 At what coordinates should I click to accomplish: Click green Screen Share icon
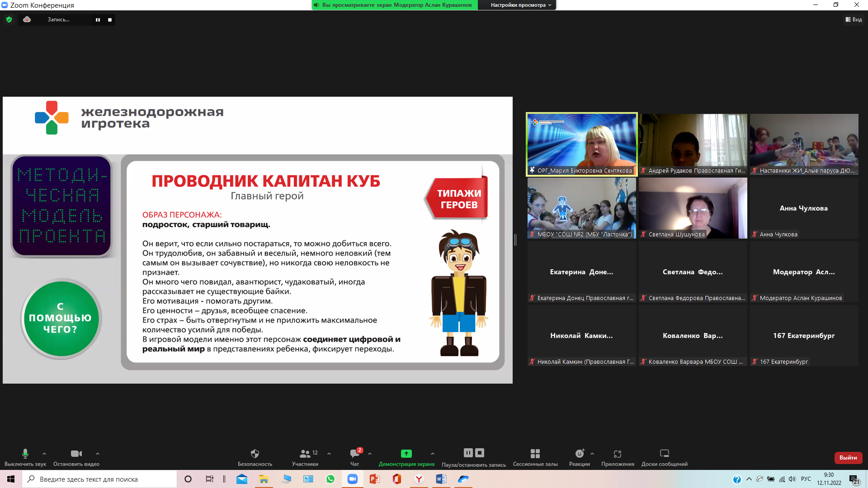tap(406, 454)
